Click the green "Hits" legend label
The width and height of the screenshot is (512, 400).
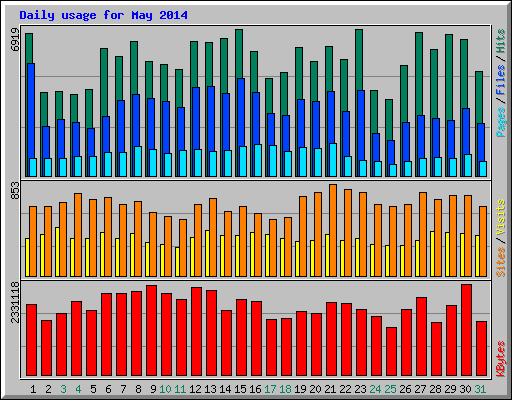(x=501, y=41)
